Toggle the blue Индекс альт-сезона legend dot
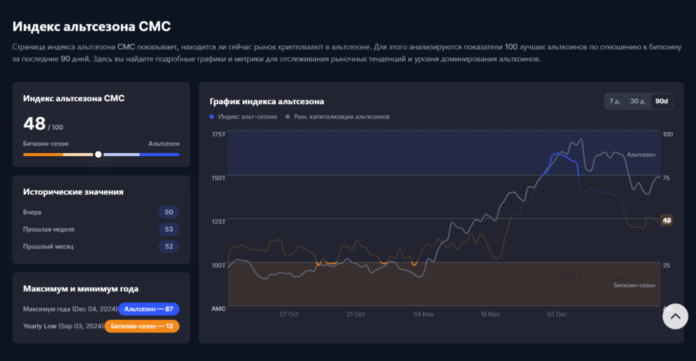 pos(212,117)
